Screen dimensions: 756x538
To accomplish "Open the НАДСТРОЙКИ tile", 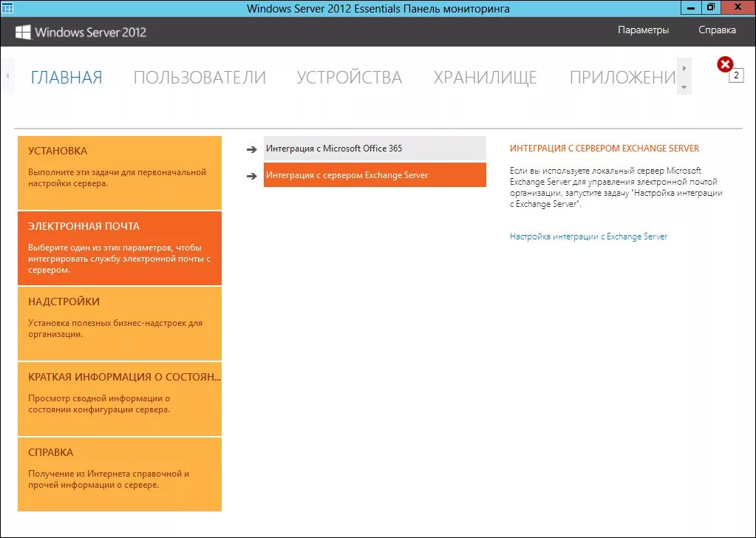I will (x=120, y=324).
